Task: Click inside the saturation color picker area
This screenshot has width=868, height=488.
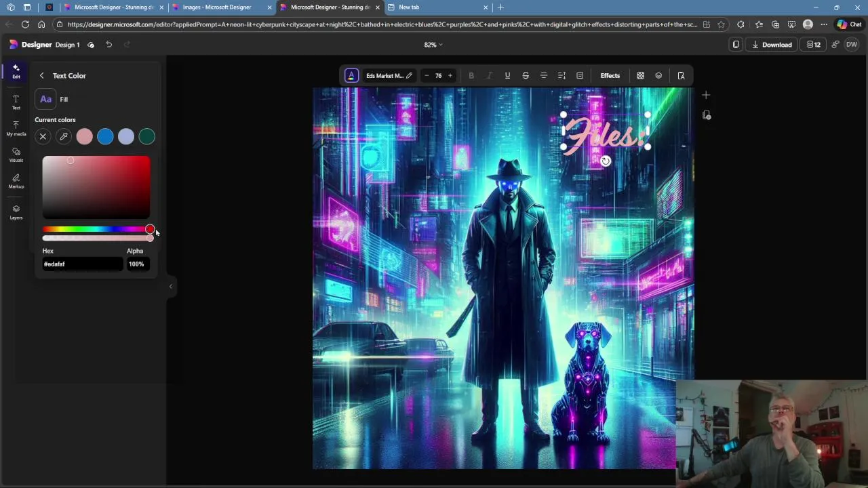Action: pyautogui.click(x=96, y=187)
